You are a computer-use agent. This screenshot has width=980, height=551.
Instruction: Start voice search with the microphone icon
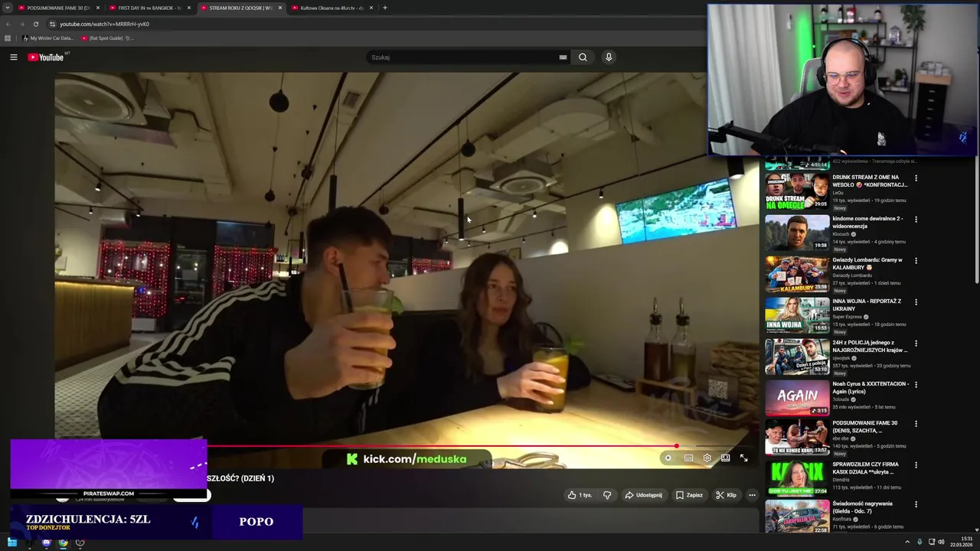pos(609,57)
